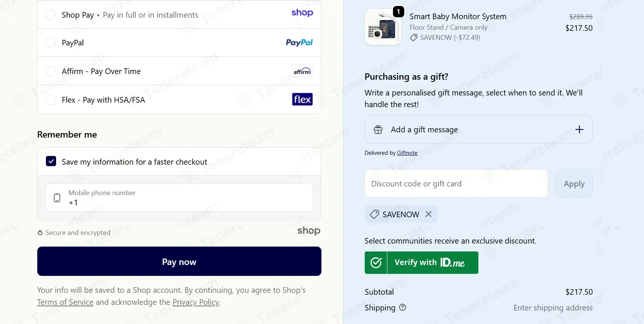Click the gray Shop logo above Pay now
Viewport: 644px width, 324px height.
309,230
